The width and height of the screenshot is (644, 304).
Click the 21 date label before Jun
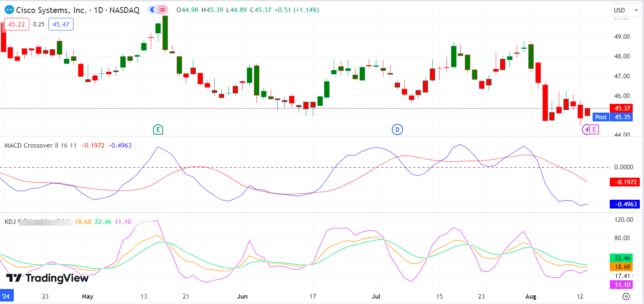(186, 296)
